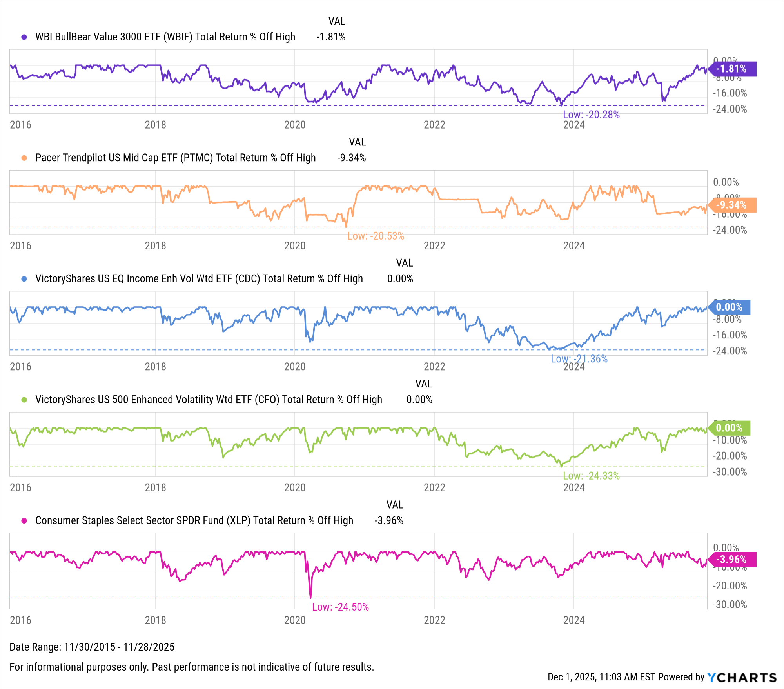The image size is (784, 689).
Task: Select the WBI BullBear Value 3000 ETF legend label
Action: point(165,37)
